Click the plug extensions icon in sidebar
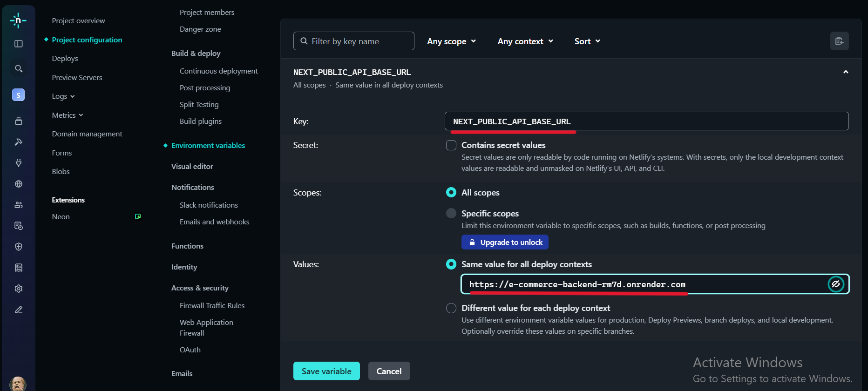868x391 pixels. point(19,163)
